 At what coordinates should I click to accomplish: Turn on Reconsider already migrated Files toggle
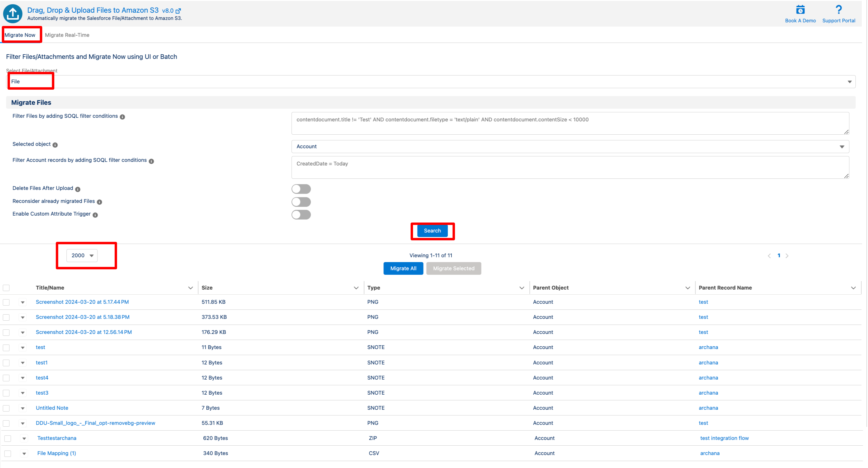pos(301,202)
